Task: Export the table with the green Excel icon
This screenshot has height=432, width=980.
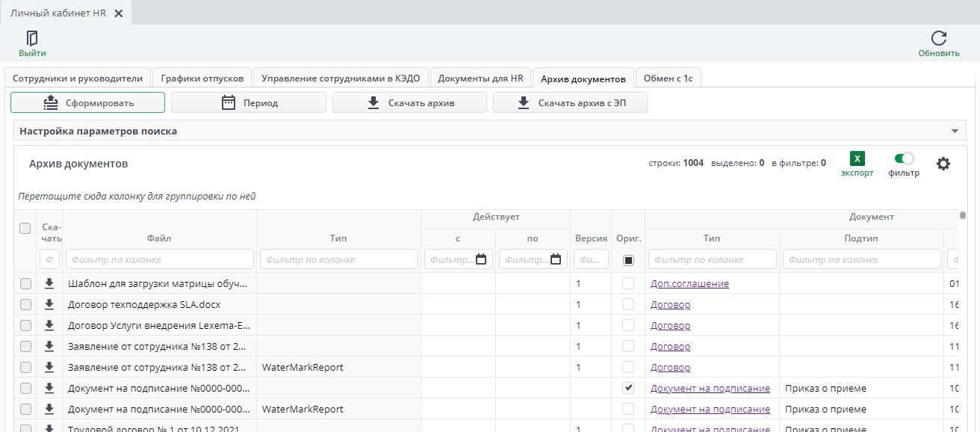Action: click(x=857, y=158)
